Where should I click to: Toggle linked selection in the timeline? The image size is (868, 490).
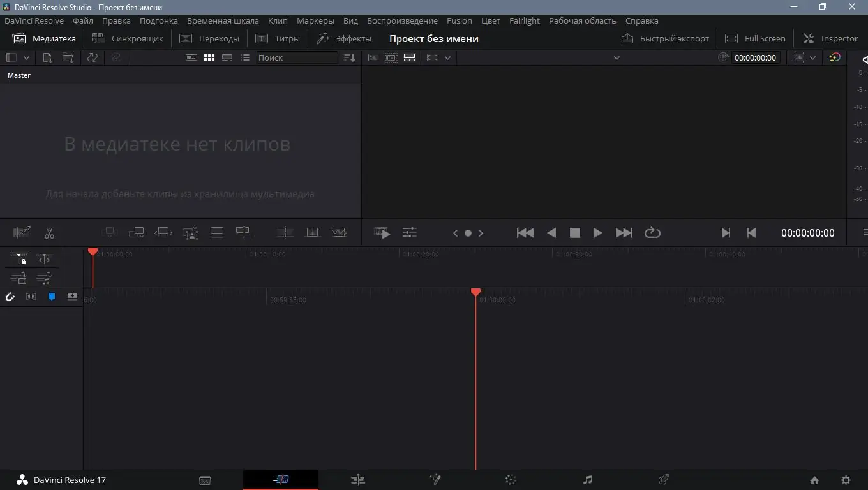pyautogui.click(x=44, y=258)
